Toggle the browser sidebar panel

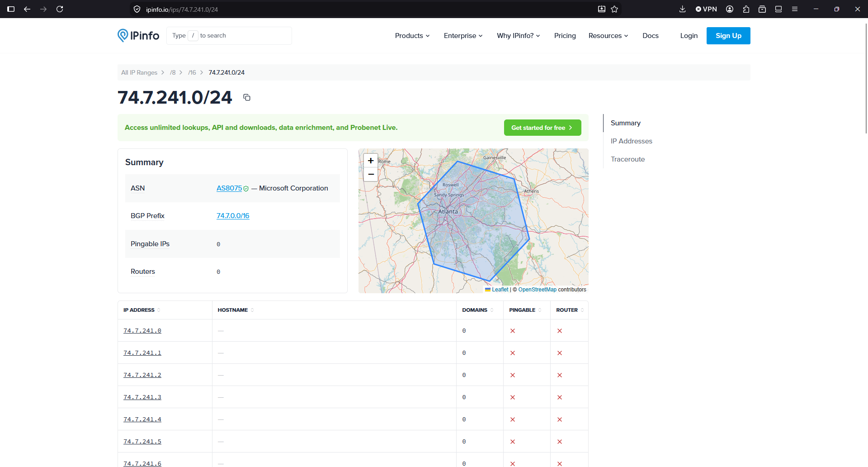[11, 9]
